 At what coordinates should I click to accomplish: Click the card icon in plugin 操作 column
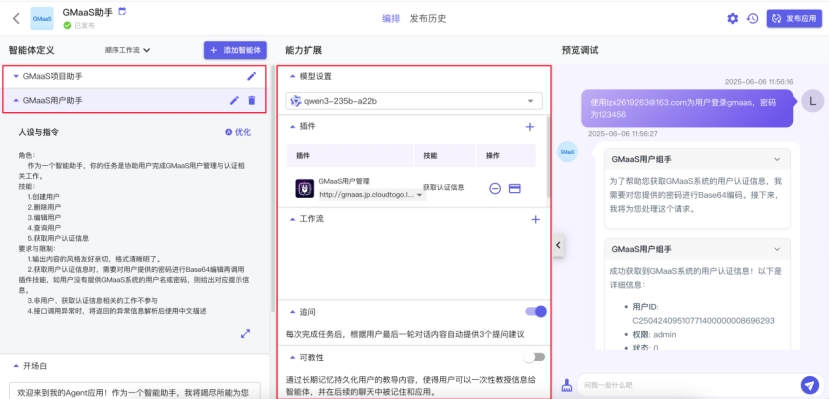[514, 188]
